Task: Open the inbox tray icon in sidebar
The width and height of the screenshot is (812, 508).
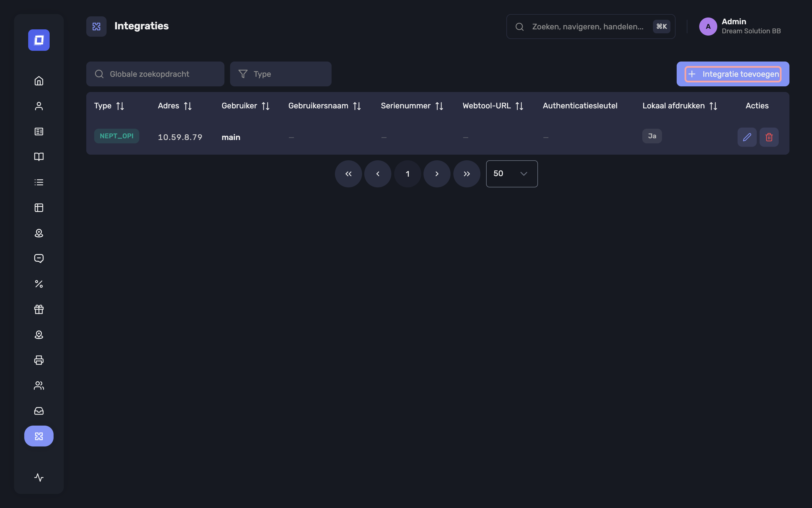Action: coord(39,411)
